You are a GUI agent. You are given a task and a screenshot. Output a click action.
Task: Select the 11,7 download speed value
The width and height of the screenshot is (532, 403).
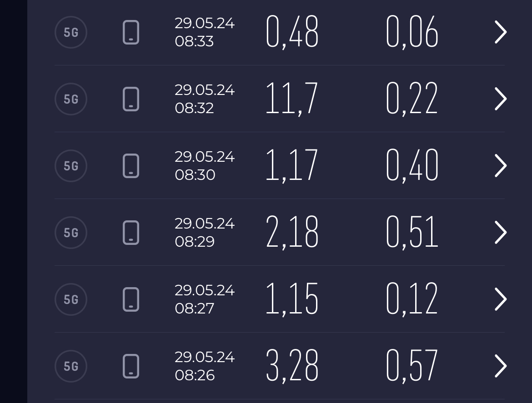[x=291, y=99]
